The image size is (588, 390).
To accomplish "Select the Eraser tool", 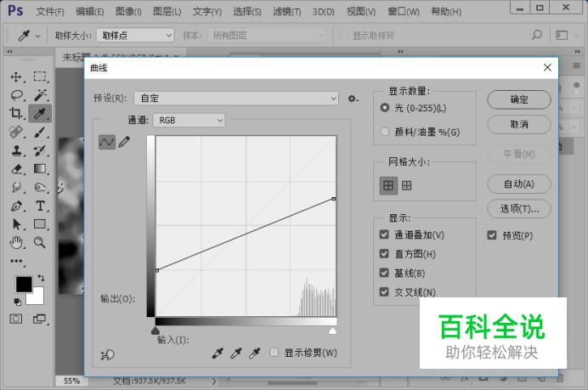I will pyautogui.click(x=16, y=169).
